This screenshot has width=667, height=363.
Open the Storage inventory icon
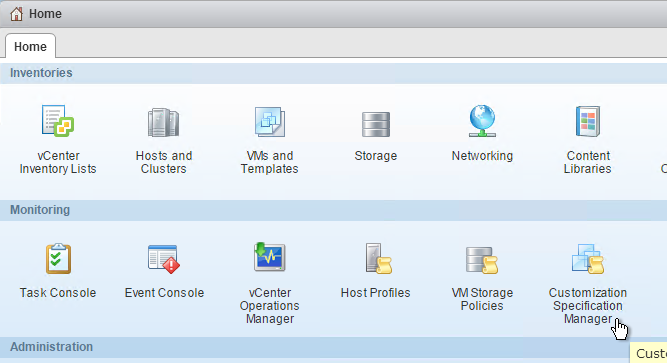(376, 124)
